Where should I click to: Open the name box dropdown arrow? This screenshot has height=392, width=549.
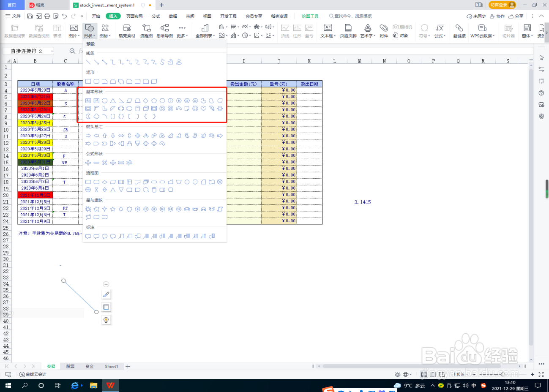(x=52, y=51)
